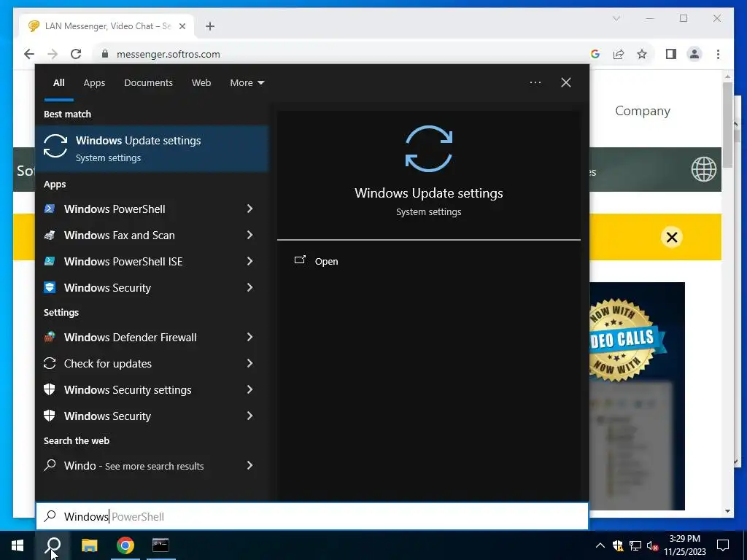Open Windows Security app under Apps
The image size is (747, 560).
pos(107,287)
